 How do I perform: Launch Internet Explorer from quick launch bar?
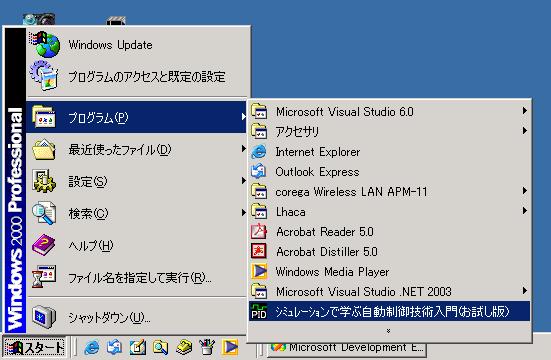(92, 347)
